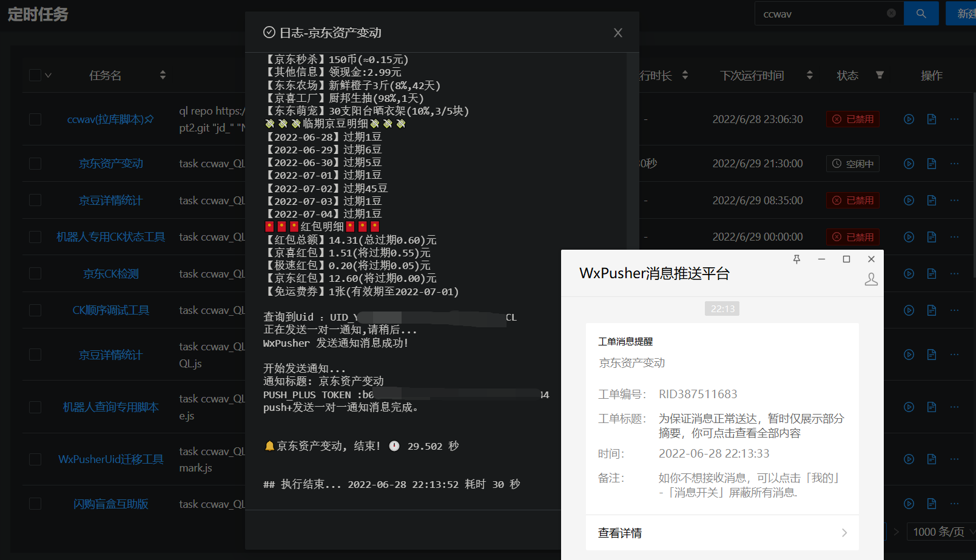976x560 pixels.
Task: Check the 京东CK检测 row checkbox
Action: (35, 274)
